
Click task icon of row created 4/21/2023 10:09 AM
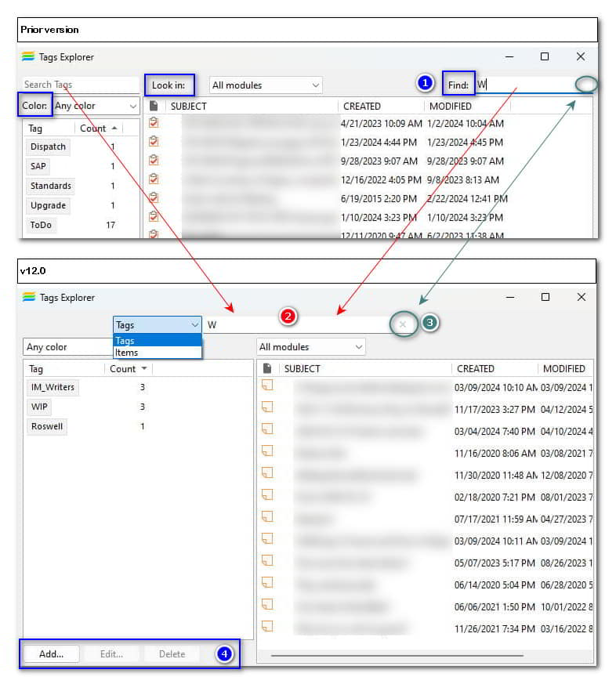[x=154, y=122]
